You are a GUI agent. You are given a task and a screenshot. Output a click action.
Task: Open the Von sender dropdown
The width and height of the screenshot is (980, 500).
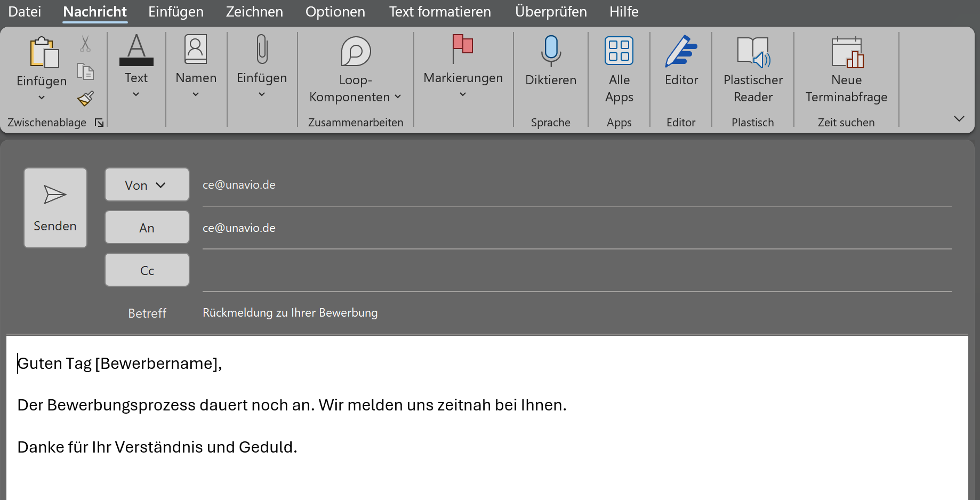147,185
